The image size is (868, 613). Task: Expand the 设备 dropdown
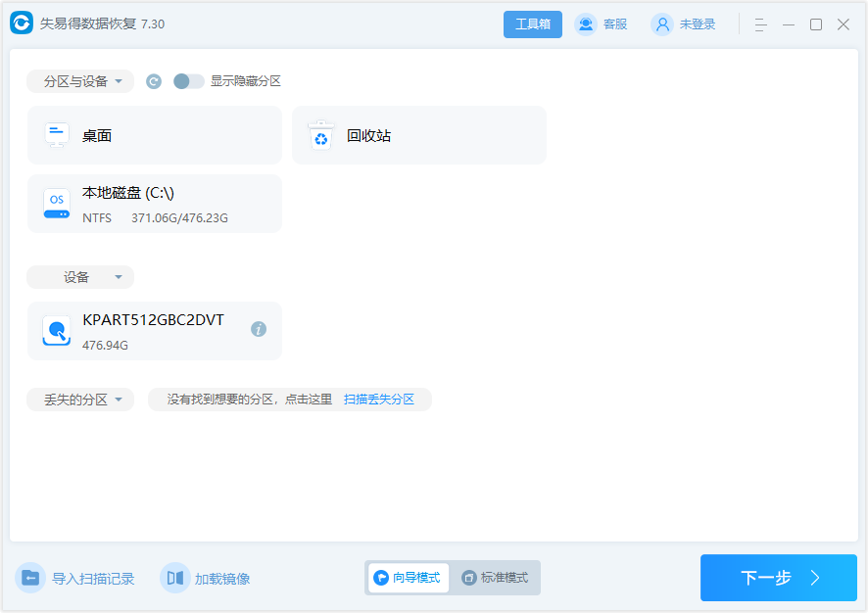tap(80, 277)
